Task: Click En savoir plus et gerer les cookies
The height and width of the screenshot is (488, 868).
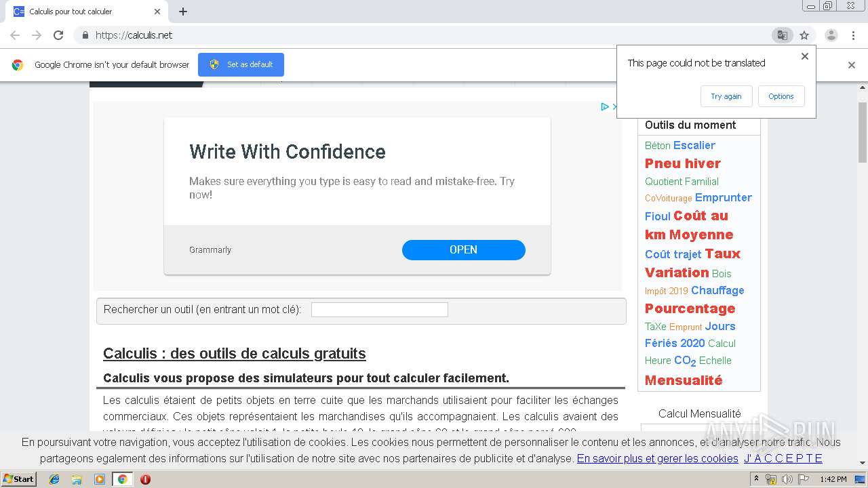Action: (x=657, y=459)
